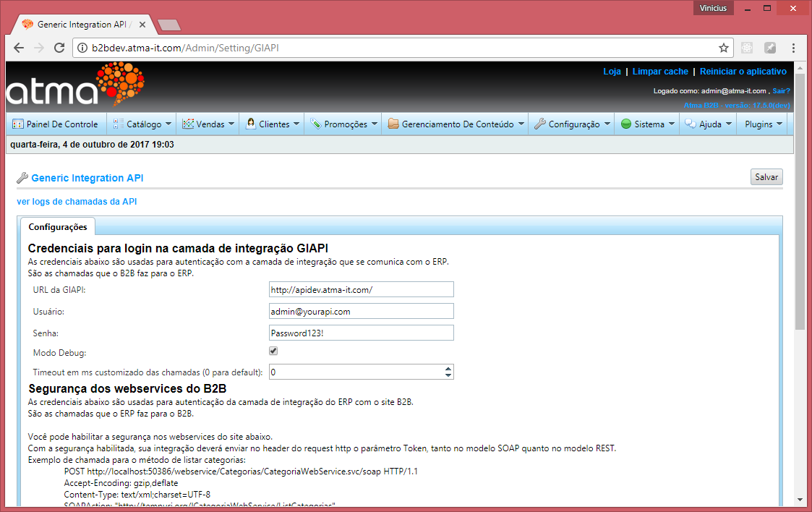Click the Painel De Controle icon
Image resolution: width=812 pixels, height=512 pixels.
click(17, 124)
